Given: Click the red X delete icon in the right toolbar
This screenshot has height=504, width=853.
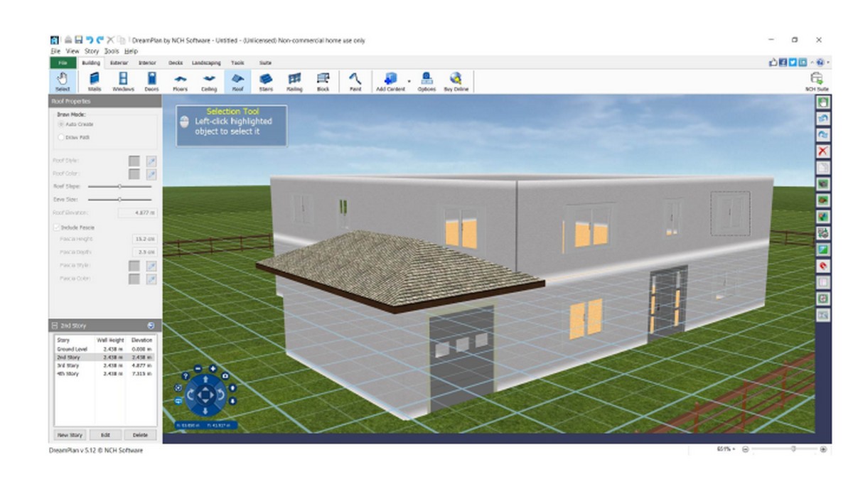Looking at the screenshot, I should 823,151.
